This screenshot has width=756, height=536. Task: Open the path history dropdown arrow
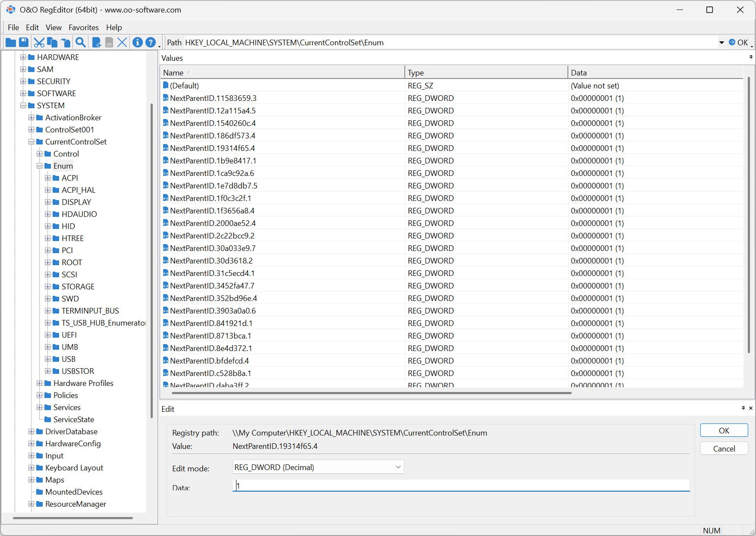coord(721,42)
